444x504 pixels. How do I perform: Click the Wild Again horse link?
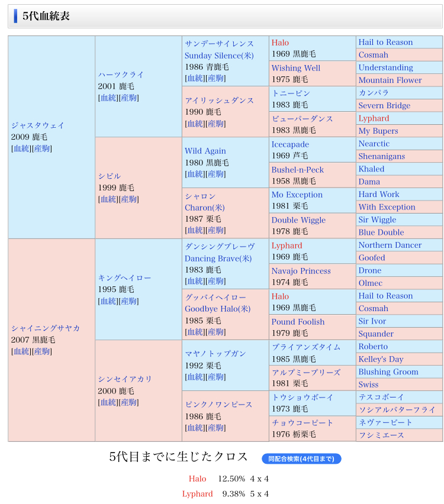pyautogui.click(x=205, y=151)
